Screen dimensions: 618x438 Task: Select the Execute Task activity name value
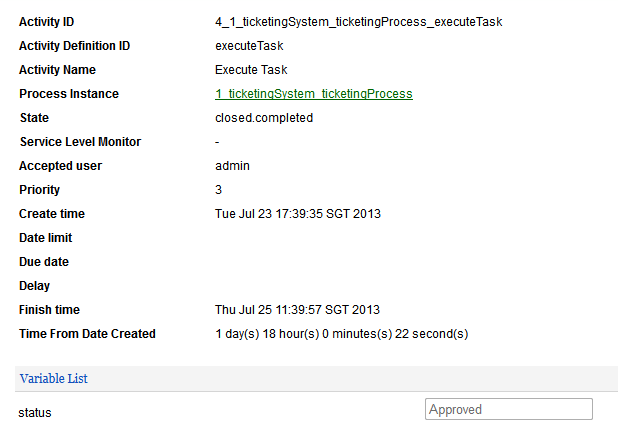click(x=251, y=70)
